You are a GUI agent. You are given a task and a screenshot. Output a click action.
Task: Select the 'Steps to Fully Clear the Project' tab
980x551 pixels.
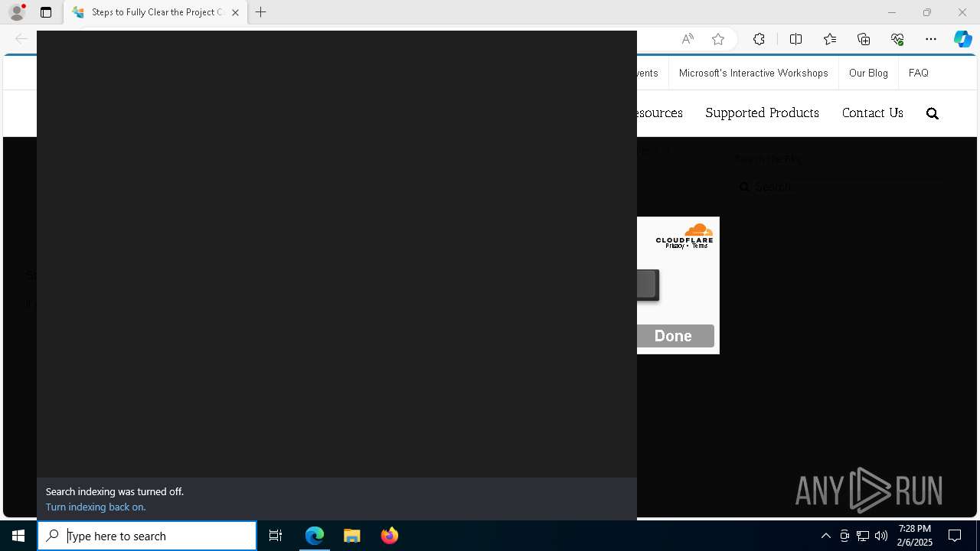coord(155,12)
